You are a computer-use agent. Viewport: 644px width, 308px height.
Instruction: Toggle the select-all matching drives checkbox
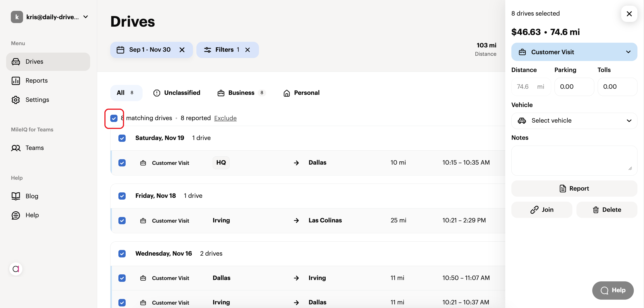pos(114,118)
